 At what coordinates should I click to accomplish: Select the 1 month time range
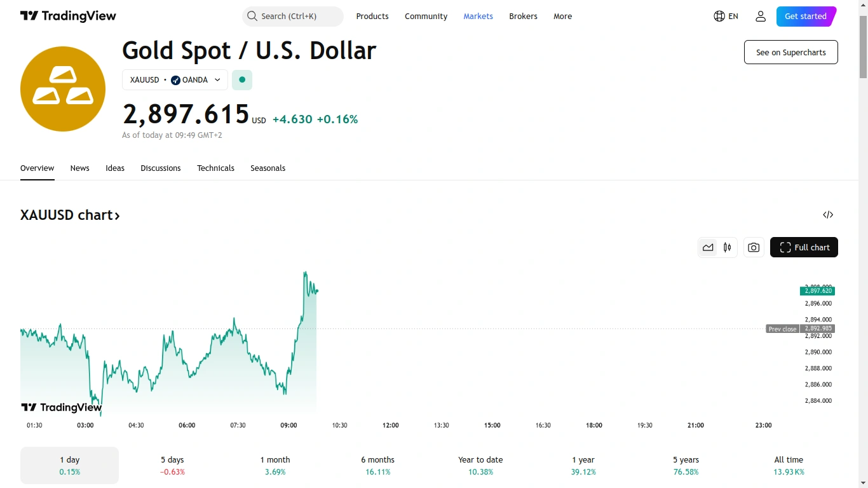[275, 465]
